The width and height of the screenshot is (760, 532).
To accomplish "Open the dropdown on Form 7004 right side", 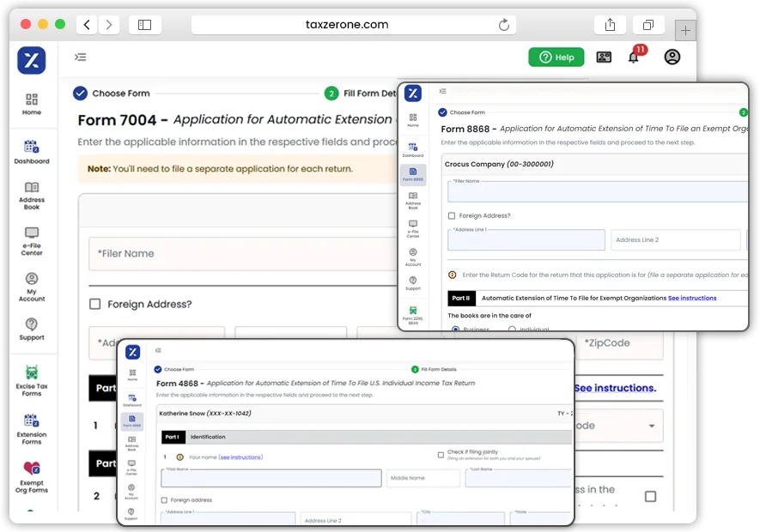I will point(651,426).
